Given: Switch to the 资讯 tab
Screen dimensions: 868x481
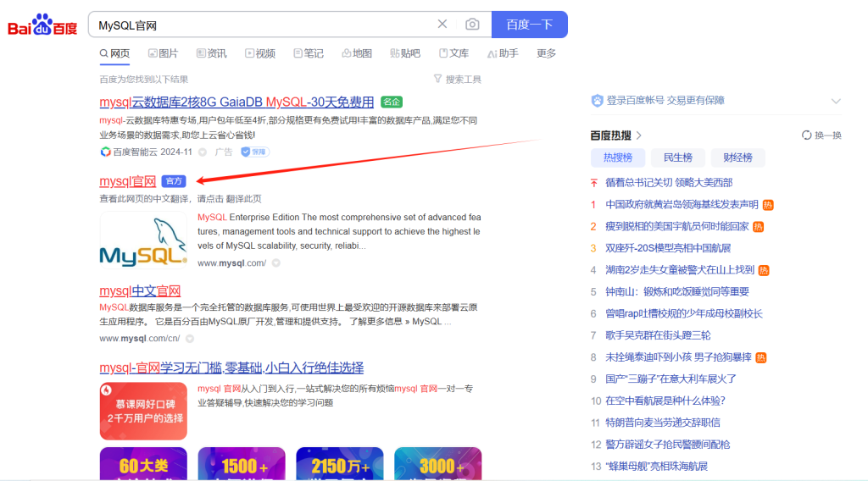Looking at the screenshot, I should (211, 53).
